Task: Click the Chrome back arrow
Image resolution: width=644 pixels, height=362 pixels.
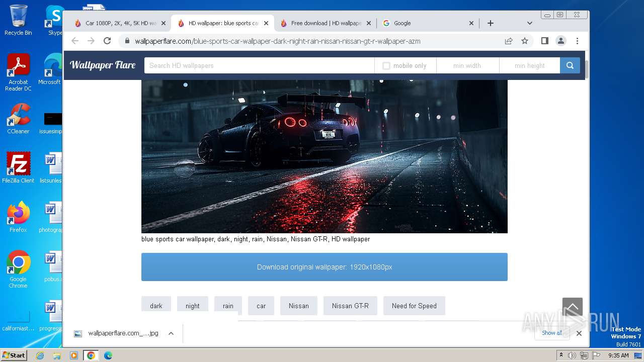Action: tap(75, 41)
